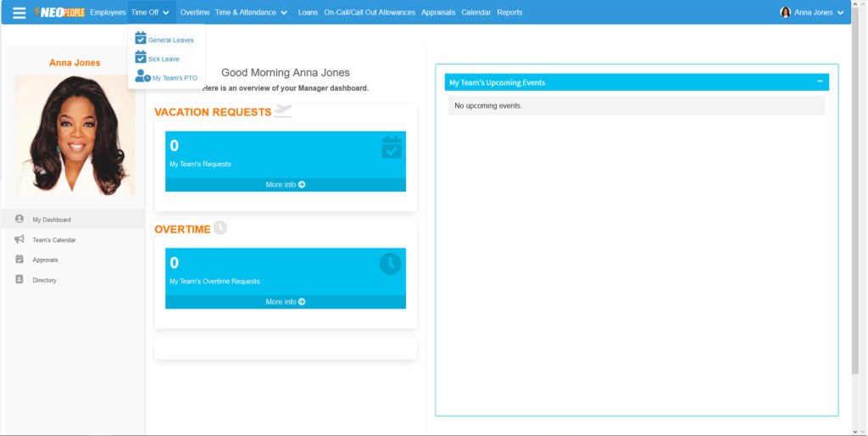Open the Appraisals menu item

pos(438,13)
